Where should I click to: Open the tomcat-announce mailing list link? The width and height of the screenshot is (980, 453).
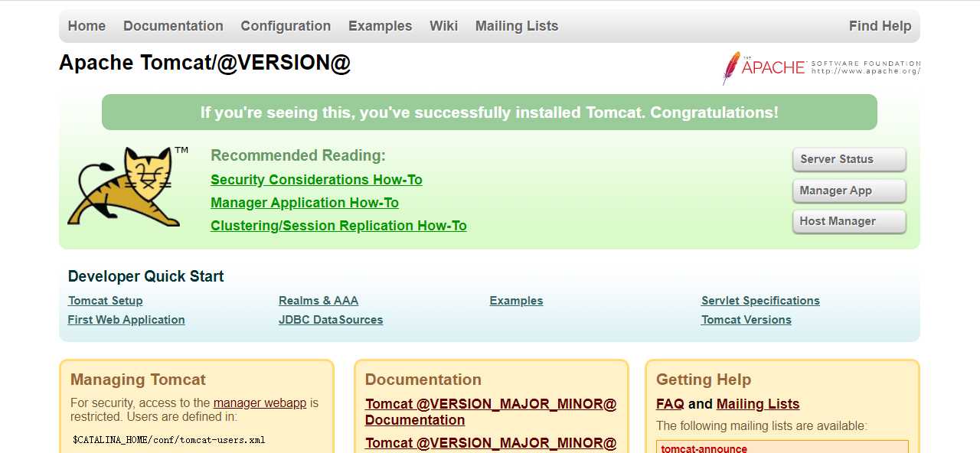[x=704, y=448]
